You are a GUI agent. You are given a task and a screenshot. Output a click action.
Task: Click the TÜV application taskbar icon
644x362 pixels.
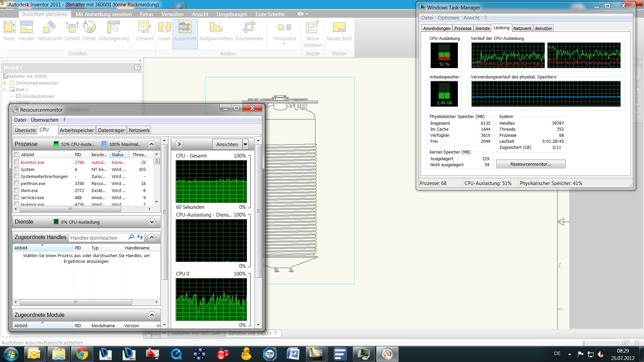point(269,354)
